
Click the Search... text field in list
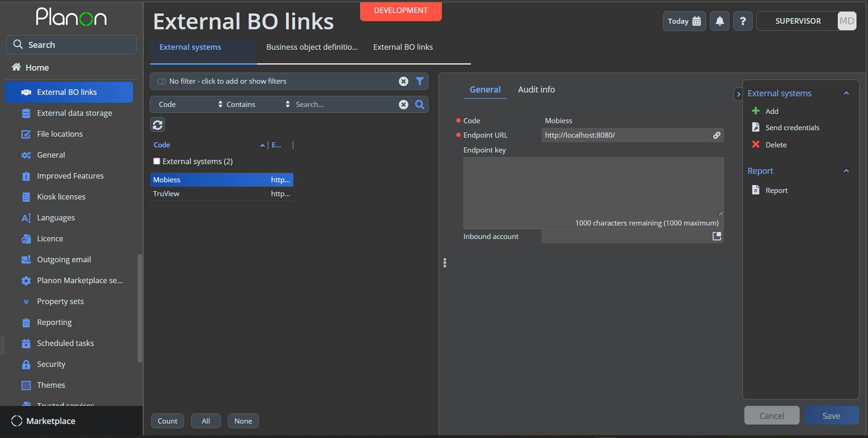click(x=344, y=105)
